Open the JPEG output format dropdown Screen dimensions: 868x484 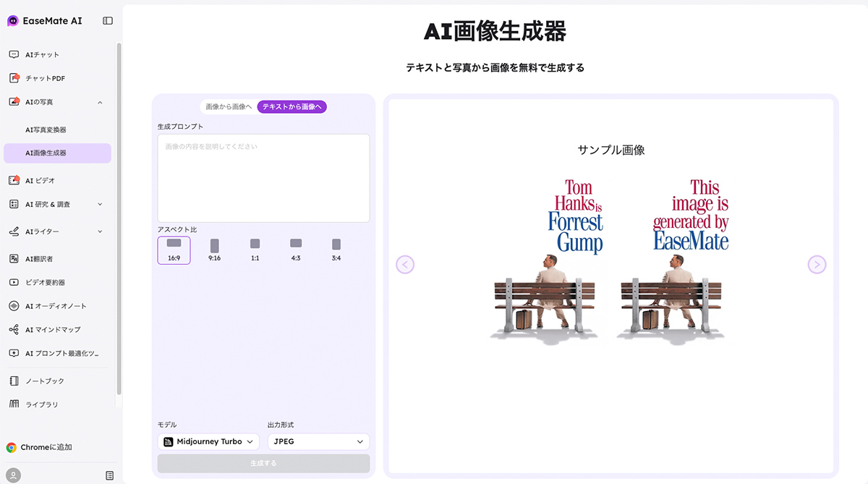click(x=318, y=441)
